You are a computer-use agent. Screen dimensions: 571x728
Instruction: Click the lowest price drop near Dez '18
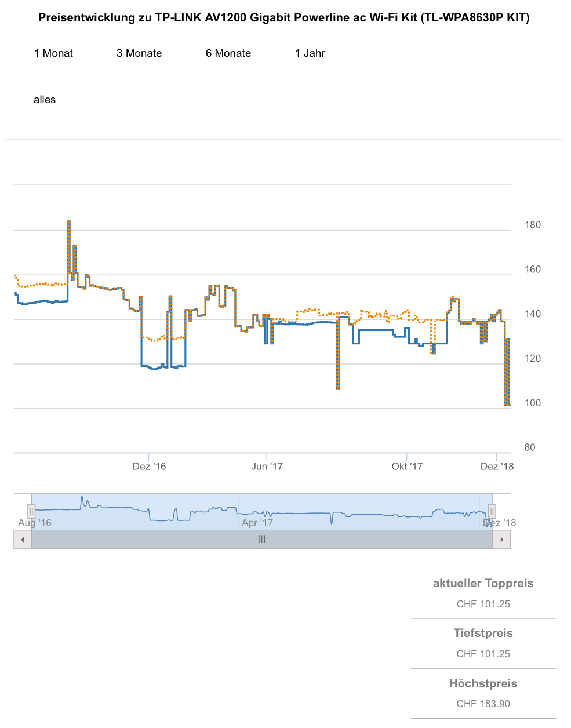507,404
